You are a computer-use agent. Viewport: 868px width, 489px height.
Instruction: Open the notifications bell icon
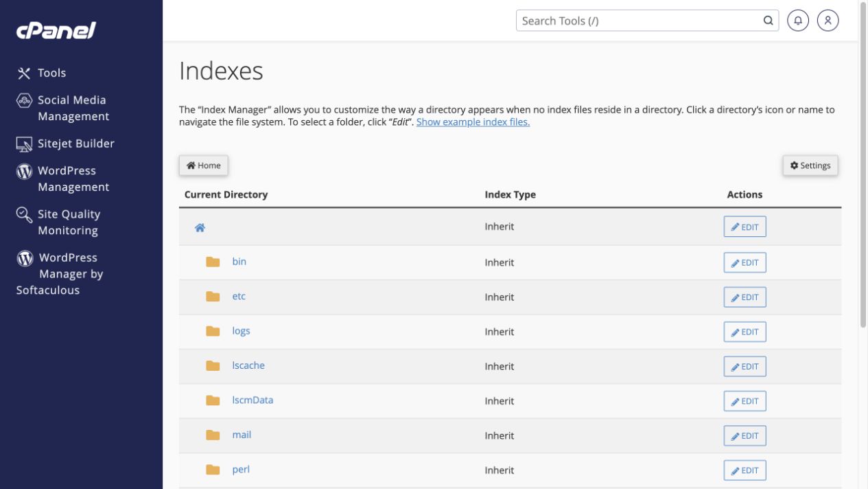click(x=798, y=21)
